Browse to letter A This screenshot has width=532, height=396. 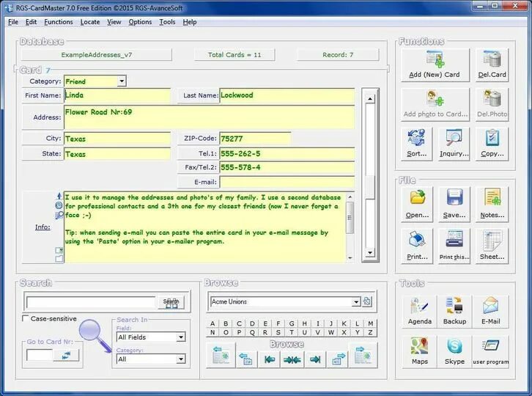click(213, 323)
